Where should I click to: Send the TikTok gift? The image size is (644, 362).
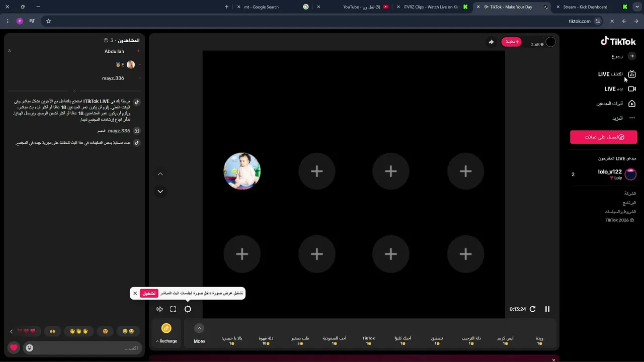coord(368,340)
